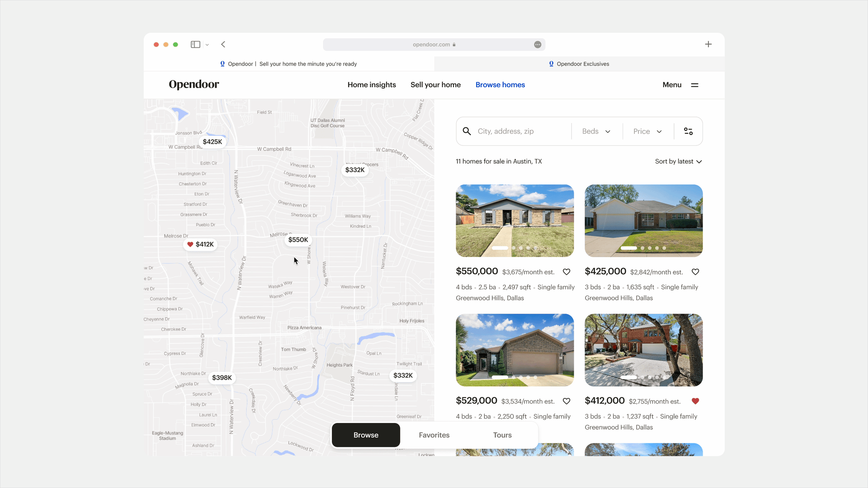Unfavorite the $412,000 home heart
Screen dimensions: 868x488
click(695, 401)
